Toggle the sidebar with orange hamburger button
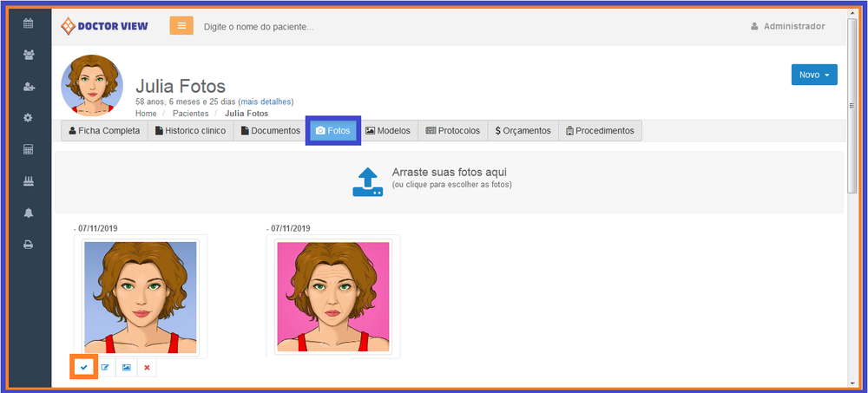Image resolution: width=868 pixels, height=393 pixels. [x=181, y=26]
